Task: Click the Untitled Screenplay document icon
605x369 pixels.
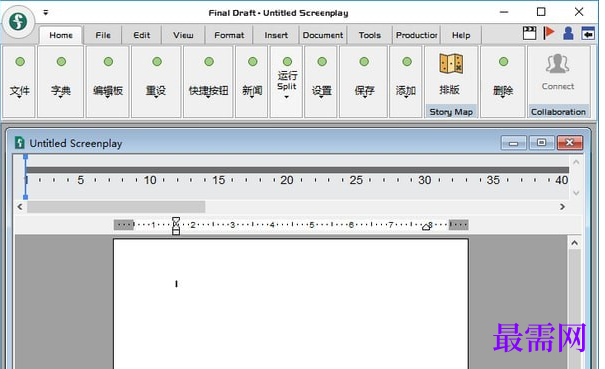Action: pos(19,143)
